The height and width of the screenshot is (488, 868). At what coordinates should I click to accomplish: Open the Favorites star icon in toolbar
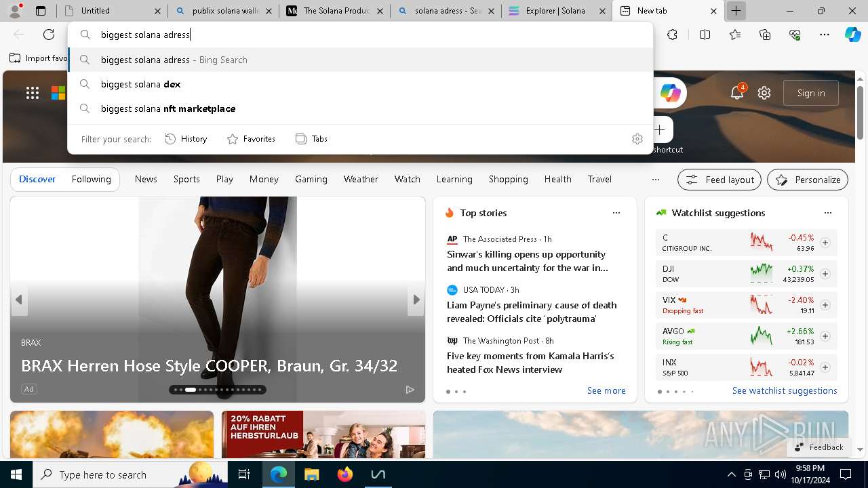click(735, 35)
